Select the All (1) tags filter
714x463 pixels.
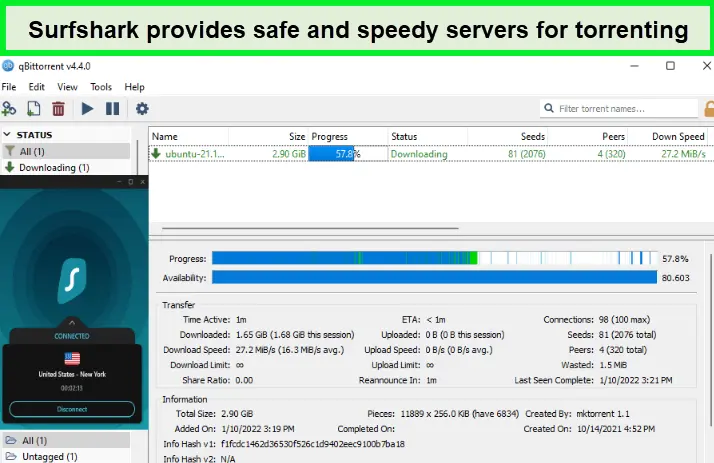pyautogui.click(x=66, y=440)
